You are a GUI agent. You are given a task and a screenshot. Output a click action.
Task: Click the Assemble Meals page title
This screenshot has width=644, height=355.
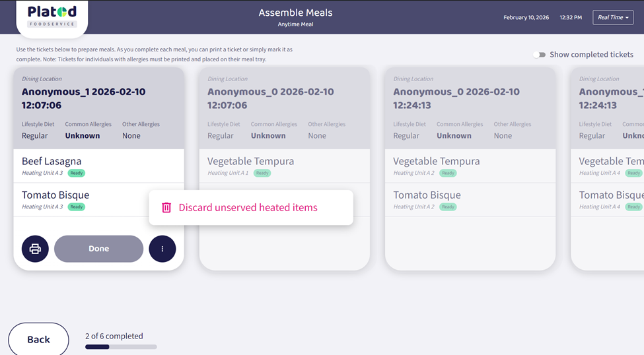pos(295,13)
